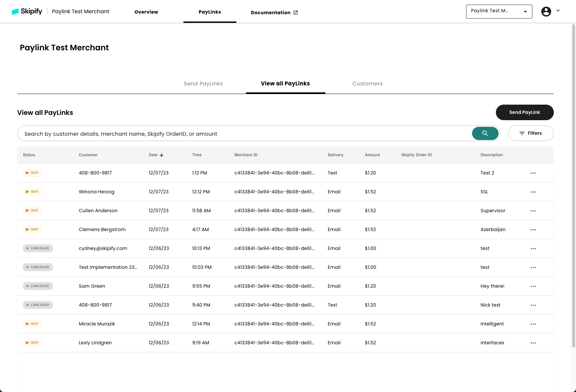Click the Delivery column header
Screen dimensions: 576x392
pyautogui.click(x=335, y=155)
